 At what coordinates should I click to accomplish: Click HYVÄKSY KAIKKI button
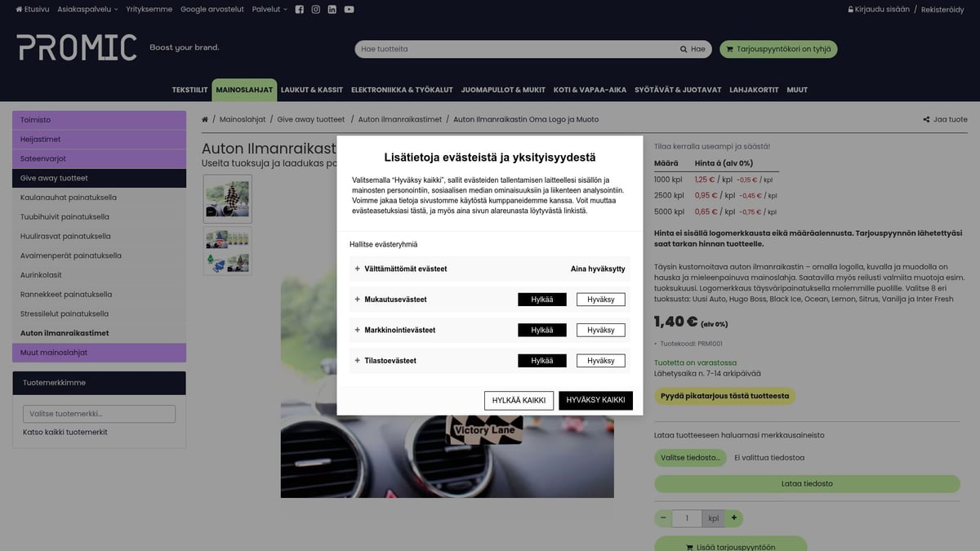click(x=595, y=400)
